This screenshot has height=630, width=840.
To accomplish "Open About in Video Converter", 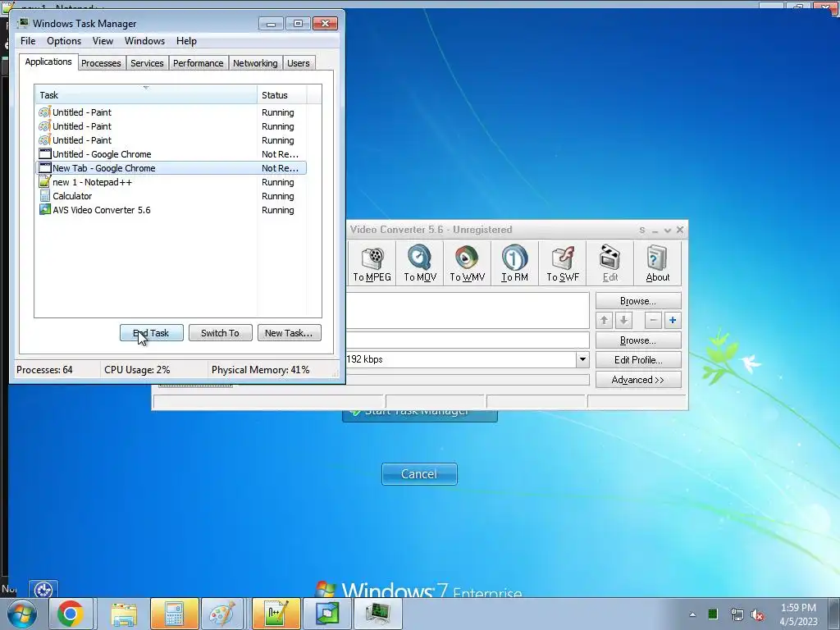I will tap(657, 263).
